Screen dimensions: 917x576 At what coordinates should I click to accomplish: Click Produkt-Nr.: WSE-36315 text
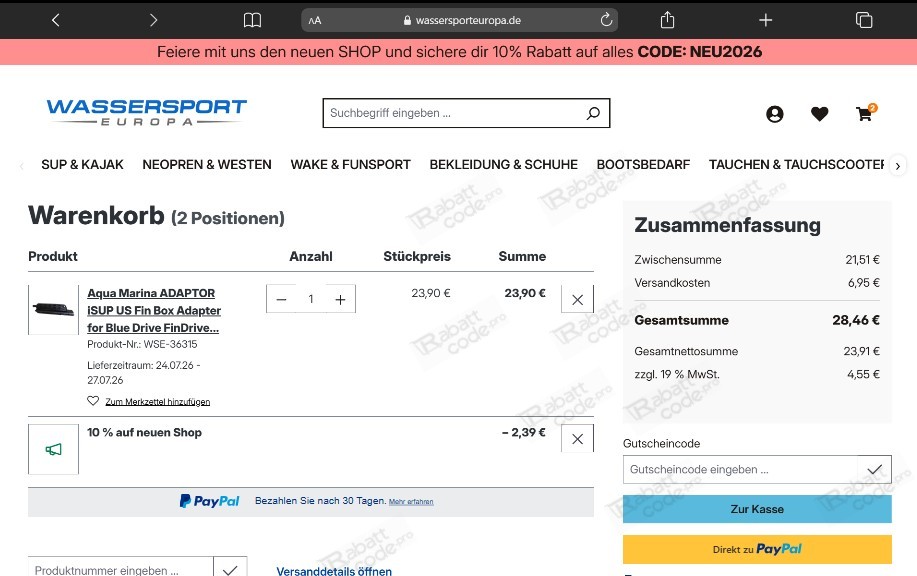(x=142, y=344)
